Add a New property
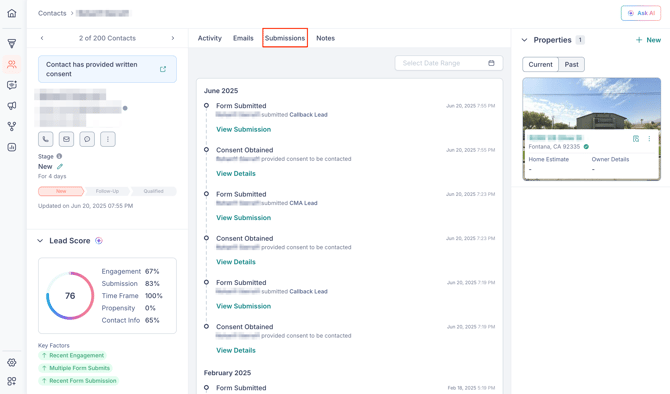The width and height of the screenshot is (670, 394). 648,40
